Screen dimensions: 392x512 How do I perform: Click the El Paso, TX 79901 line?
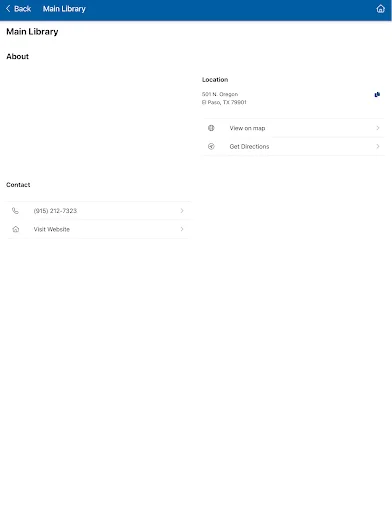tap(224, 102)
